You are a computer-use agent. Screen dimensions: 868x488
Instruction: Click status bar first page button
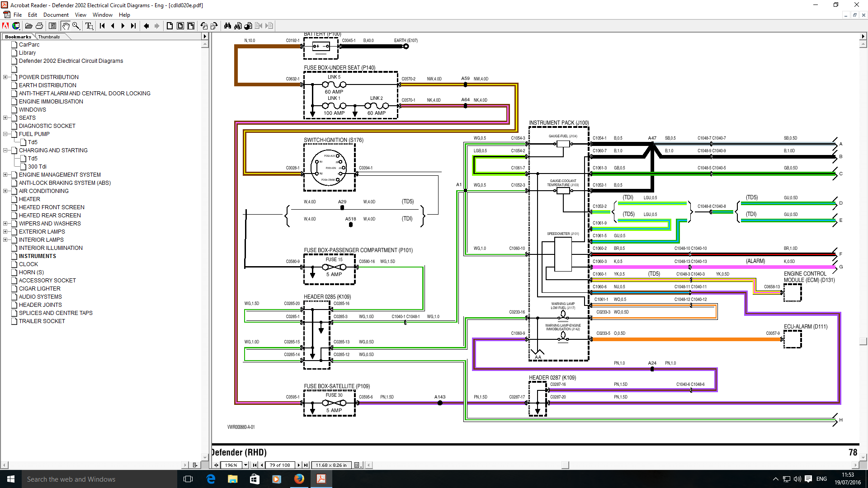255,465
